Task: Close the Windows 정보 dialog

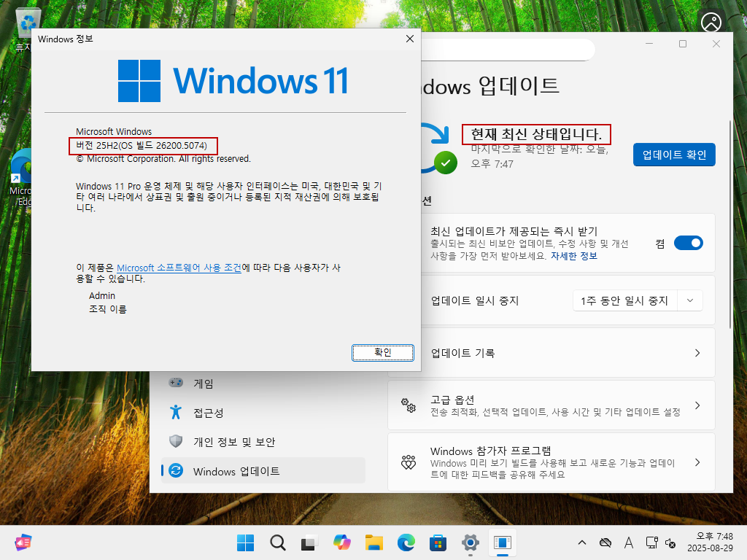Action: point(410,39)
